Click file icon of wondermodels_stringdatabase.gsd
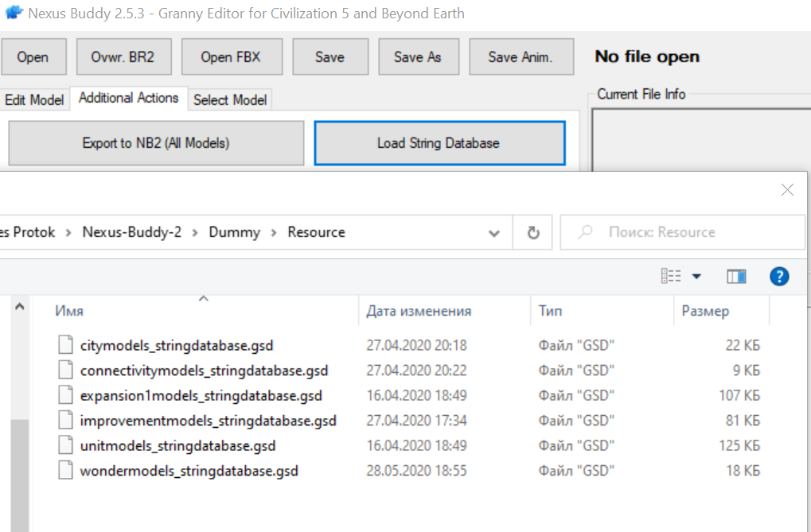Image resolution: width=811 pixels, height=532 pixels. click(x=66, y=471)
